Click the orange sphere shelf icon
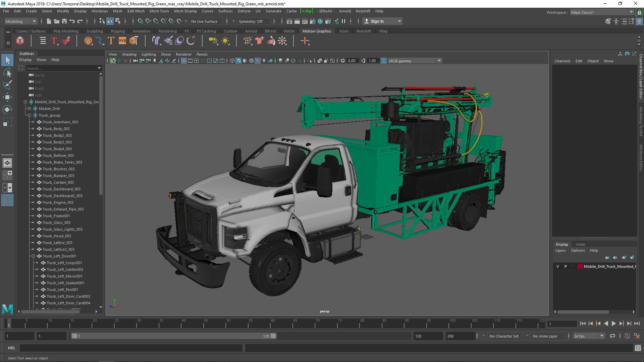The image size is (644, 362). (88, 41)
